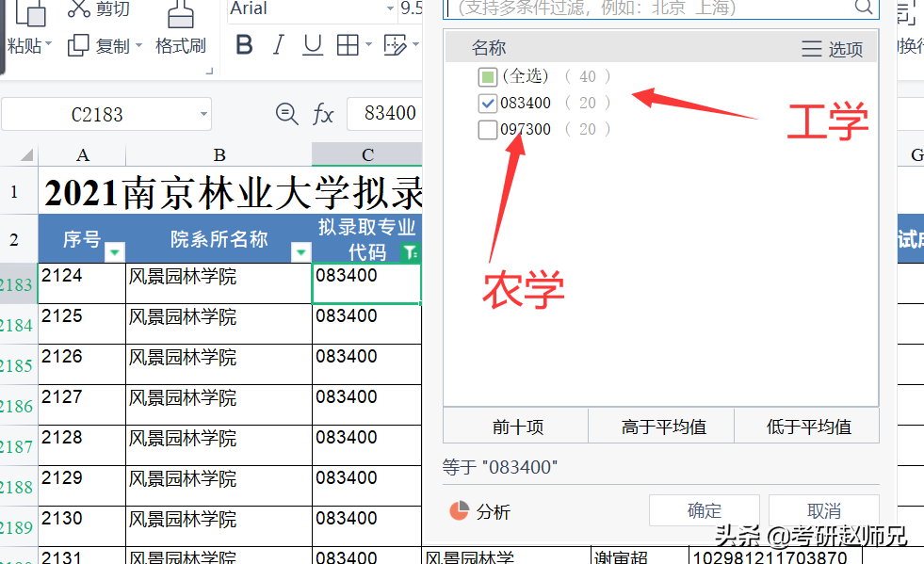Open the insert function fx icon

tap(323, 113)
